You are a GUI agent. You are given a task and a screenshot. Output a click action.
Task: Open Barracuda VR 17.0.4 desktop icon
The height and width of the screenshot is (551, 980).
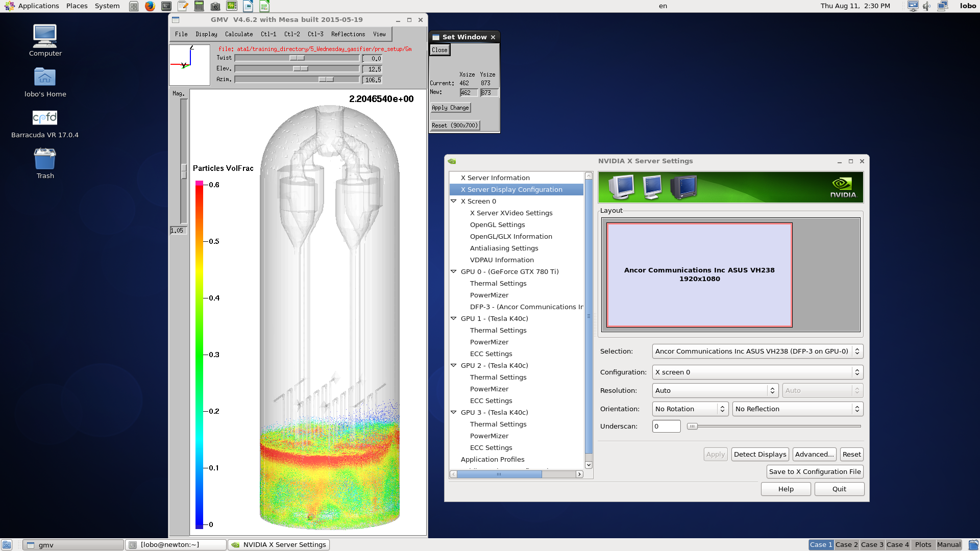(45, 118)
